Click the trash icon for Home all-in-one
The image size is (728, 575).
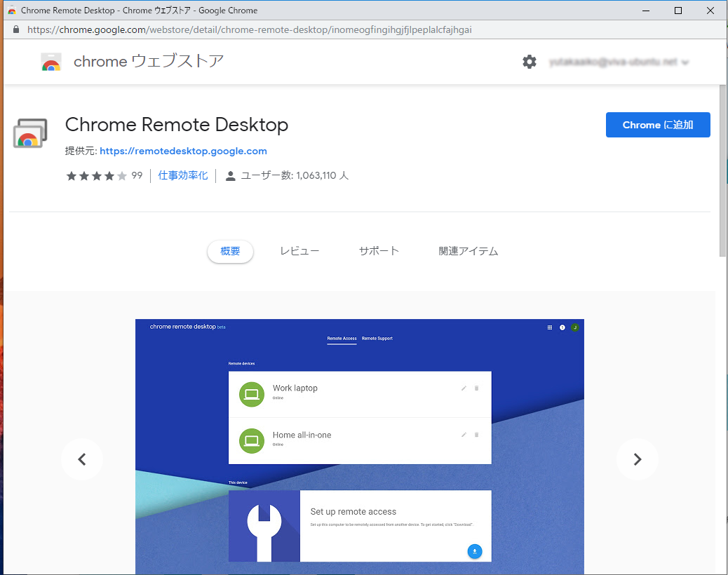click(x=476, y=435)
